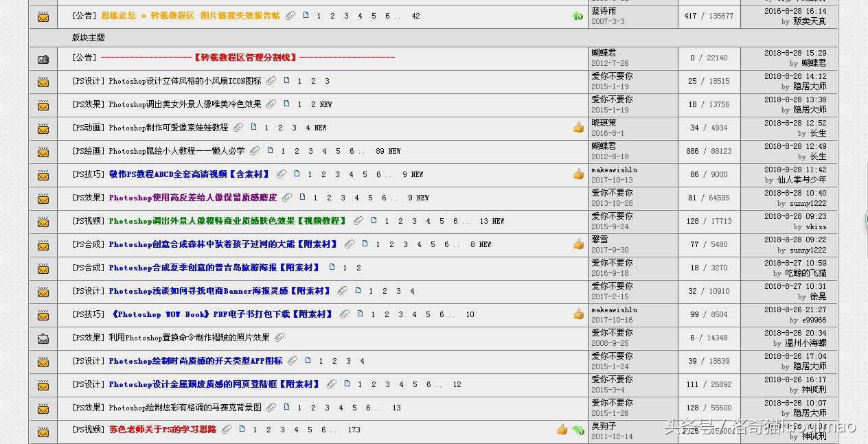Open thread 'Photoshop绘制炫彩有格调的马赛克背景图'

click(185, 408)
